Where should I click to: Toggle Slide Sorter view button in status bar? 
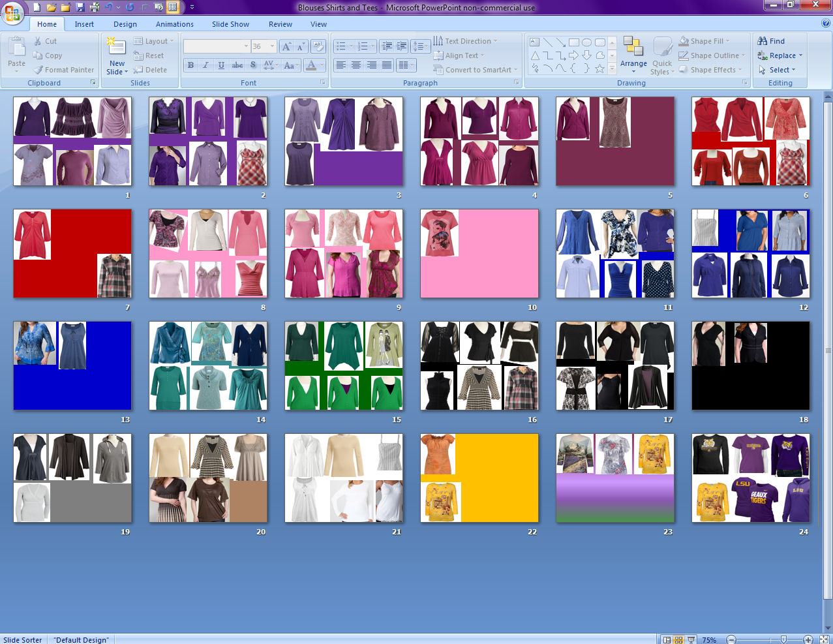[678, 639]
